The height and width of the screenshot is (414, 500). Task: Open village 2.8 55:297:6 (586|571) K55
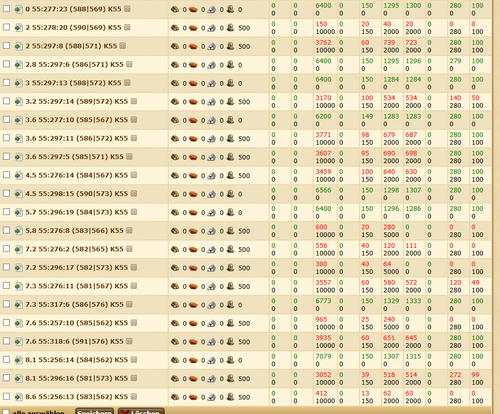74,64
